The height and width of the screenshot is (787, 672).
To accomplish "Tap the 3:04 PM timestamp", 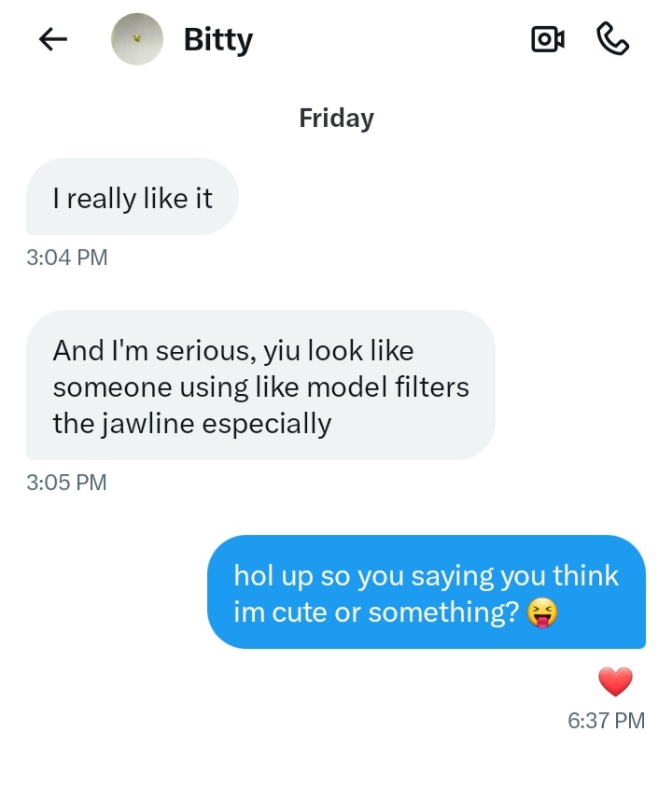I will point(67,258).
